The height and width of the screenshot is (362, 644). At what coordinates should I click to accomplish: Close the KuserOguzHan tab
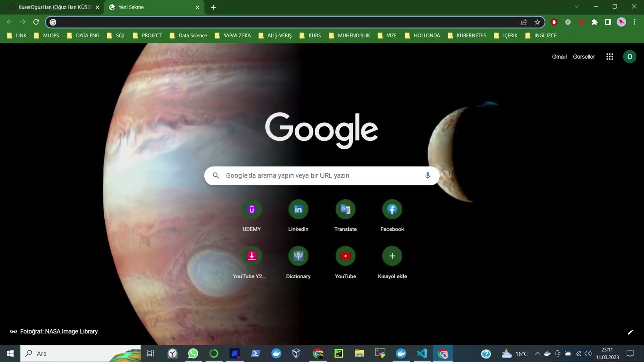click(97, 7)
